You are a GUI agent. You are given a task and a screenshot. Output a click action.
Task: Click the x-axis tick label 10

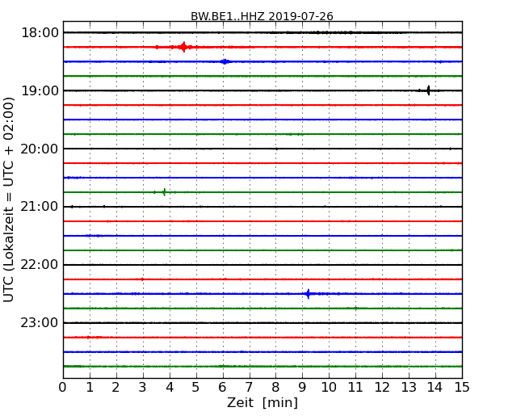[329, 388]
